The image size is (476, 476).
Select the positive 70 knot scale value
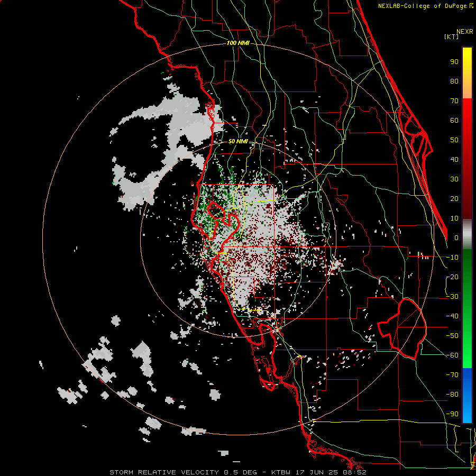(x=454, y=101)
